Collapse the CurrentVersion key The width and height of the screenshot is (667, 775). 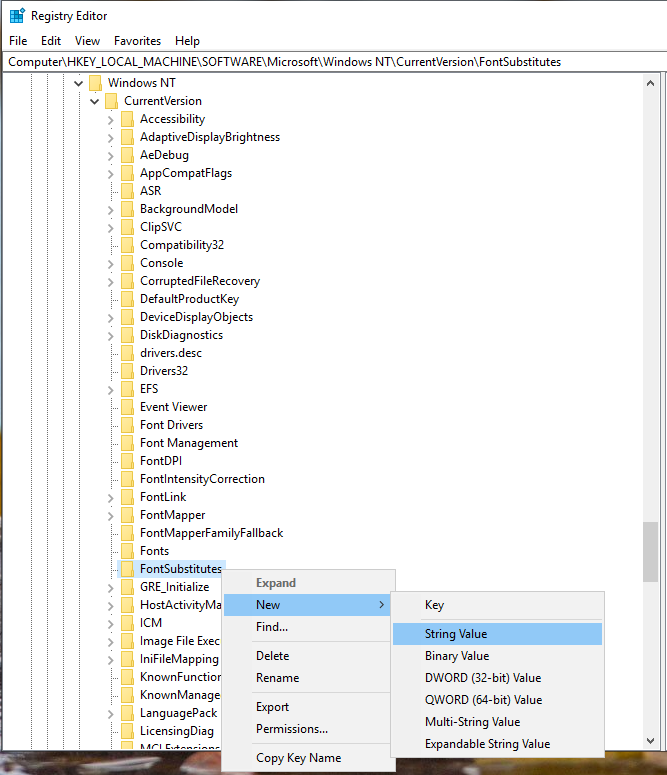click(x=94, y=101)
